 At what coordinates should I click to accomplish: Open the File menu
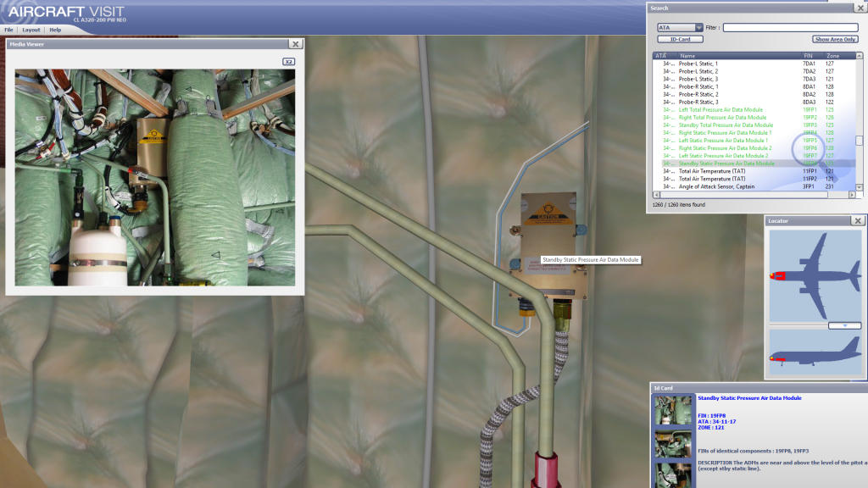8,30
